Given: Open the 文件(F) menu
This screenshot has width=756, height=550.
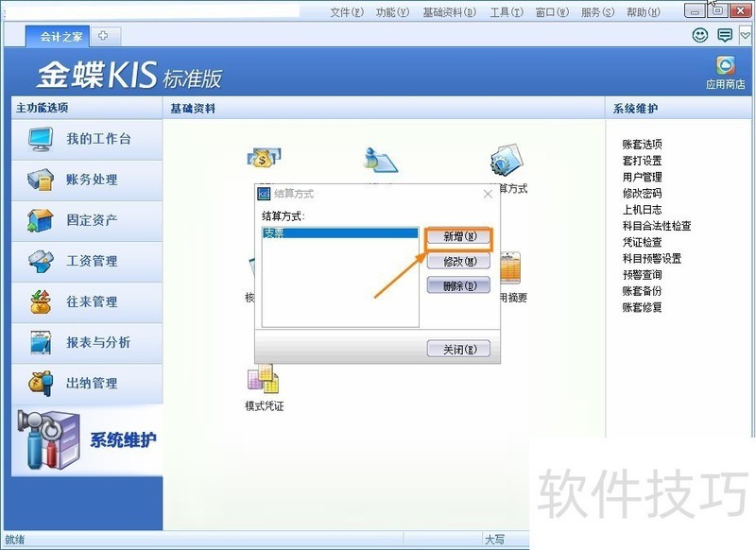Looking at the screenshot, I should [x=345, y=13].
